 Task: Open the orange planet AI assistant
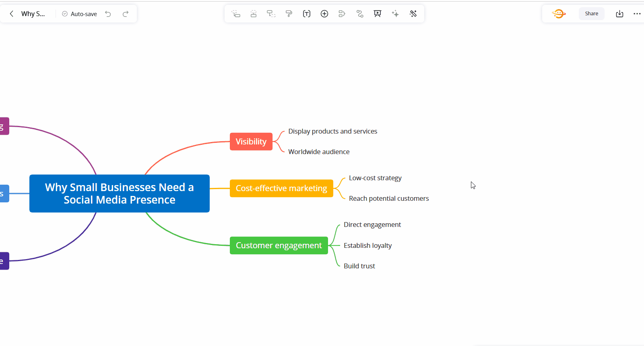tap(559, 14)
